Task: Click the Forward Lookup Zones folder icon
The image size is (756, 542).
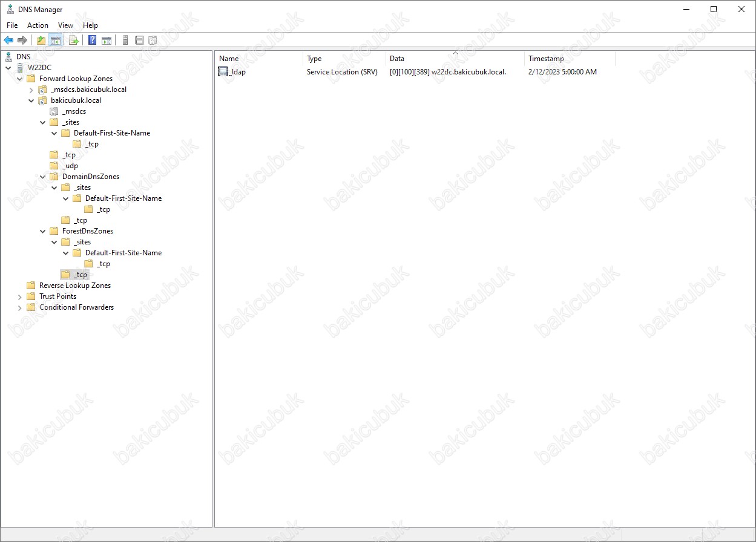Action: click(x=31, y=79)
